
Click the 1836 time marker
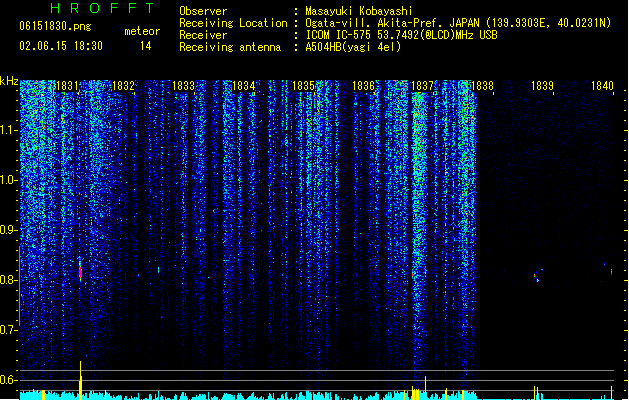click(x=363, y=86)
